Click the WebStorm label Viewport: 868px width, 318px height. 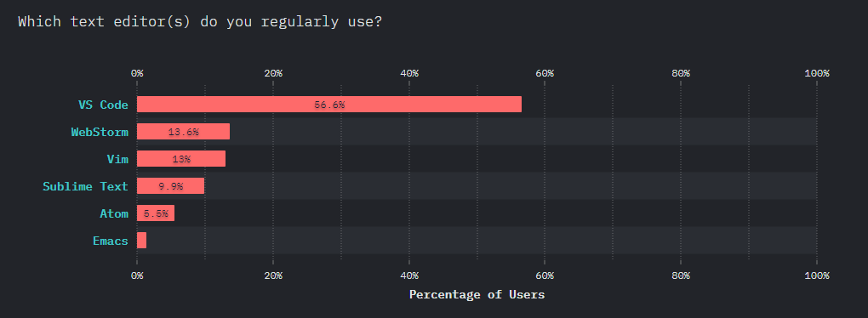pos(100,132)
